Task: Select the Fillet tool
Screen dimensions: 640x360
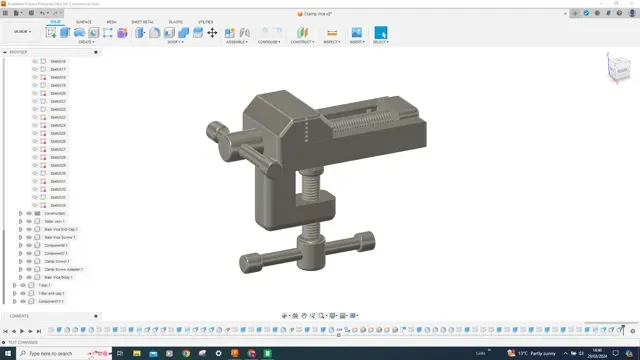Action: pos(154,33)
